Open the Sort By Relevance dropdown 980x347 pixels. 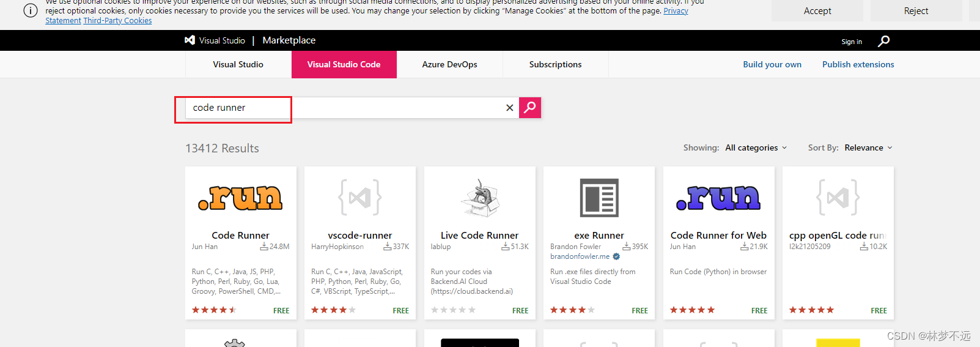point(869,147)
